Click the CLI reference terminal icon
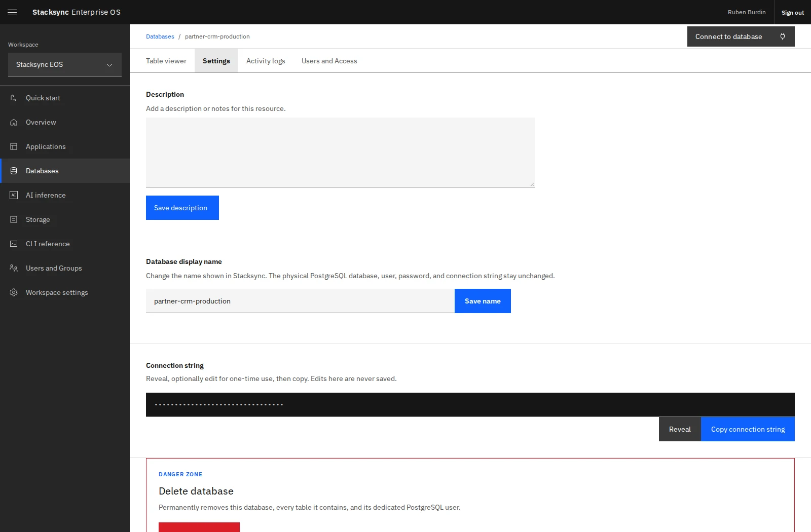The image size is (811, 532). click(x=14, y=244)
